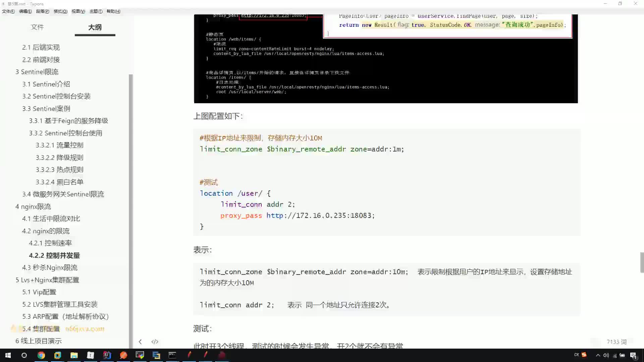644x362 pixels.
Task: Select outline entry 4.1 生活中限流对比
Action: click(51, 219)
